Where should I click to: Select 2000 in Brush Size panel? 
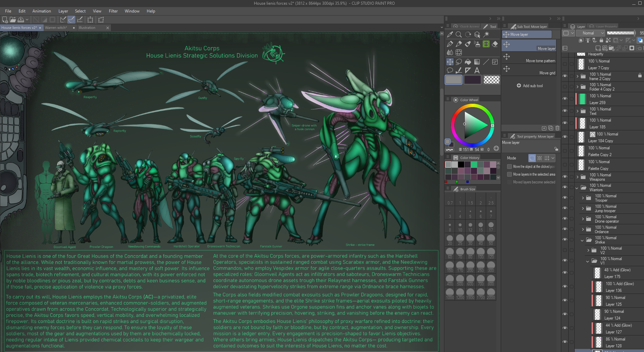tap(491, 293)
